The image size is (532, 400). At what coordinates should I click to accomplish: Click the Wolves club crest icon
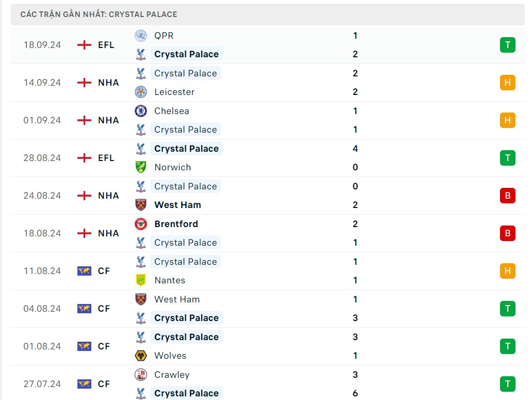[140, 356]
